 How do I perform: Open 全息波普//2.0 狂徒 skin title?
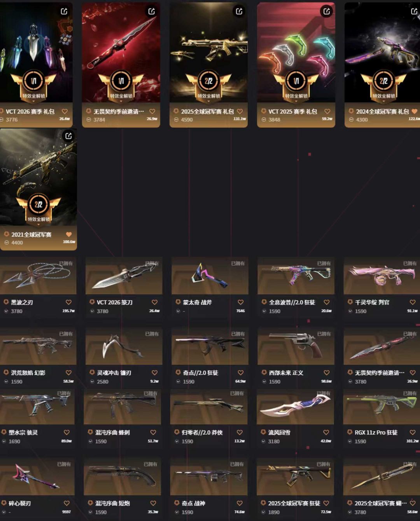[292, 302]
